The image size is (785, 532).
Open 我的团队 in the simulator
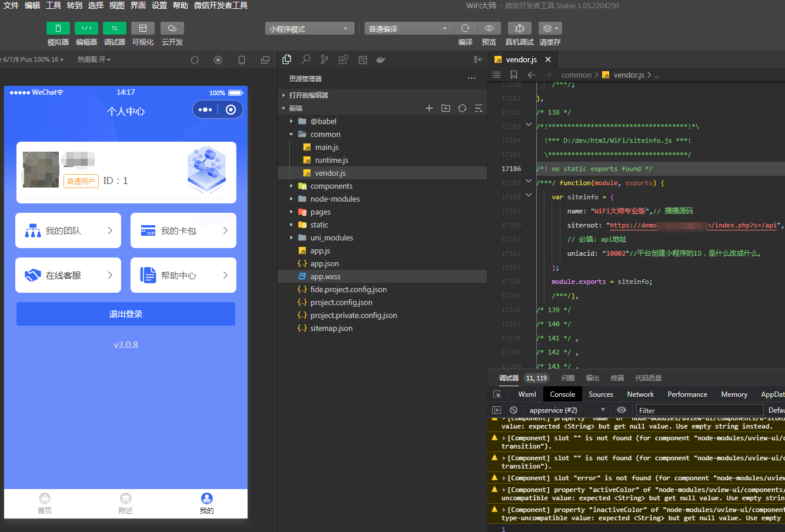[x=68, y=230]
